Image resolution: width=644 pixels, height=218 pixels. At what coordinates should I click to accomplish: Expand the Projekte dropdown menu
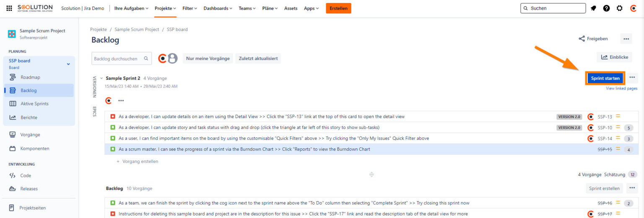click(x=165, y=8)
